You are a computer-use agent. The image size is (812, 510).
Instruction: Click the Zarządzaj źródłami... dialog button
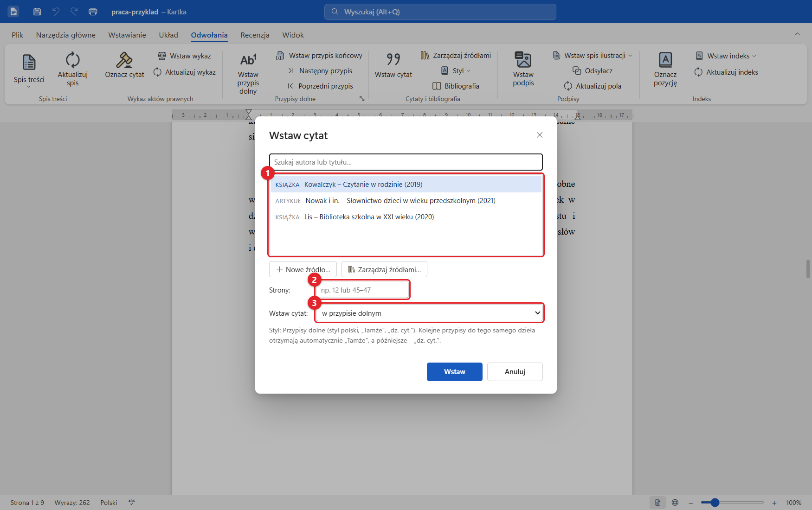[384, 269]
